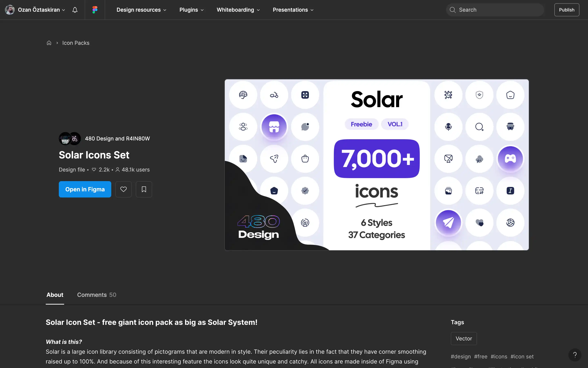This screenshot has width=588, height=368.
Task: Click the Design file label
Action: (72, 170)
